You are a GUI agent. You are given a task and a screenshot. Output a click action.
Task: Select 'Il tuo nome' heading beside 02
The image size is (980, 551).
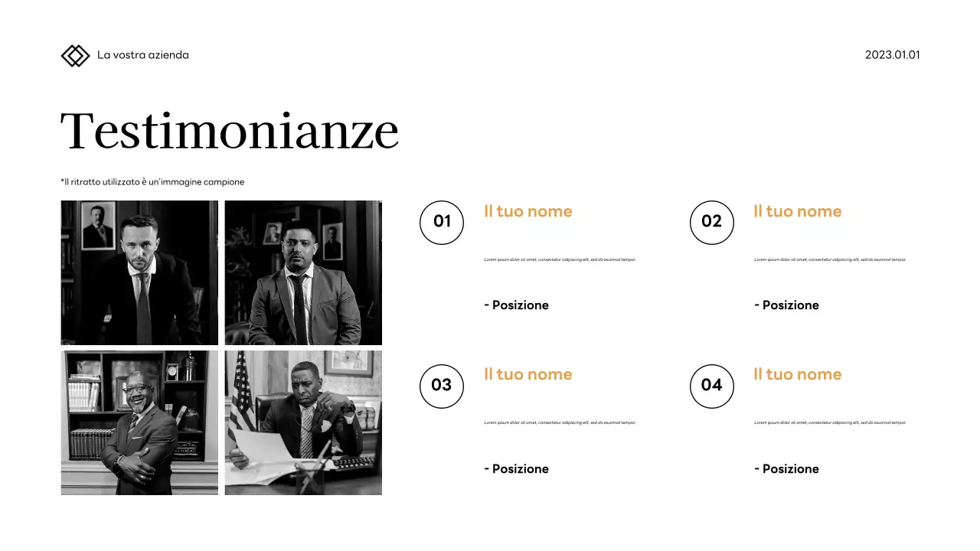click(797, 211)
